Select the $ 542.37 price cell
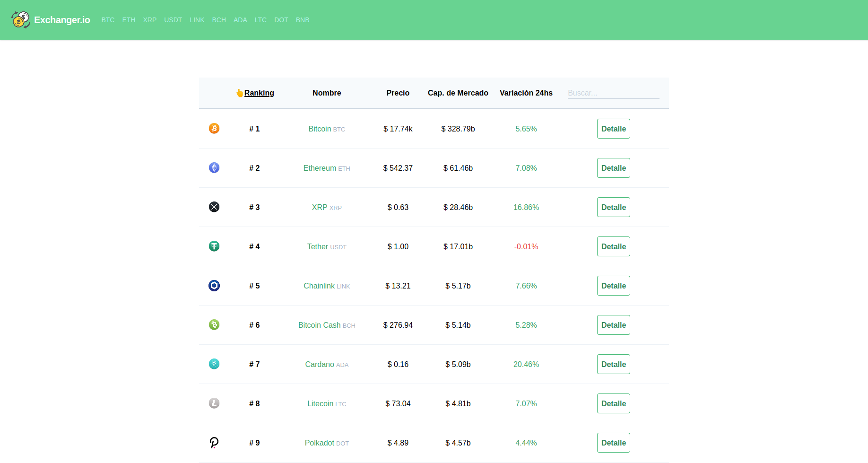 pyautogui.click(x=398, y=168)
